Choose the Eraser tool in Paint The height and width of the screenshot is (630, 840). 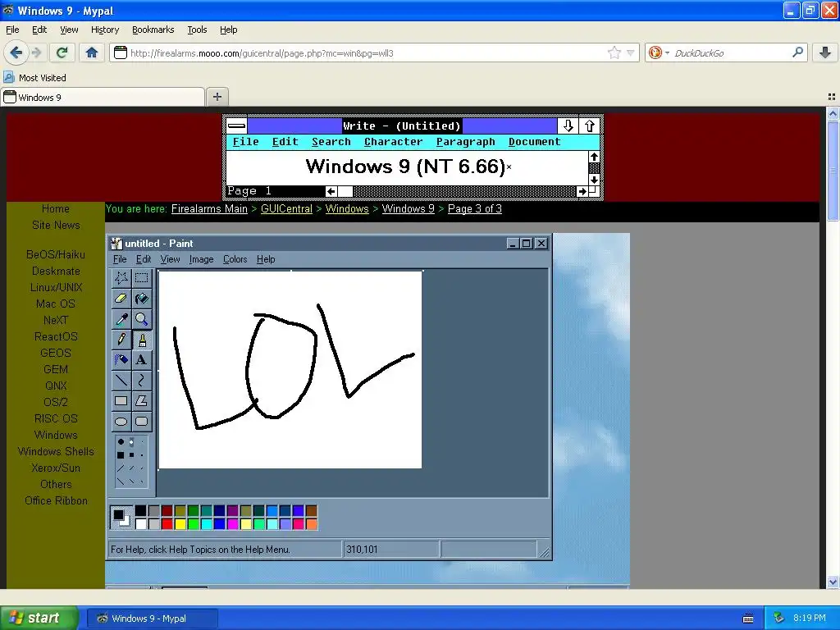121,299
